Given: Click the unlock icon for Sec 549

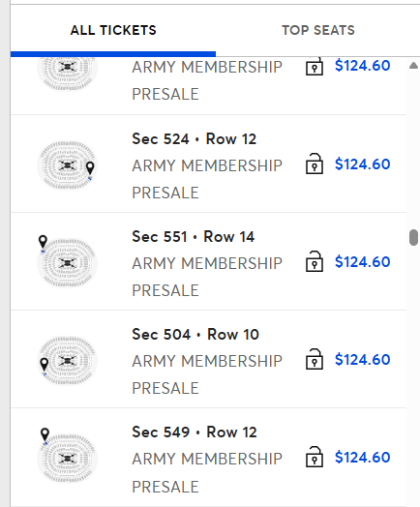Looking at the screenshot, I should click(315, 457).
